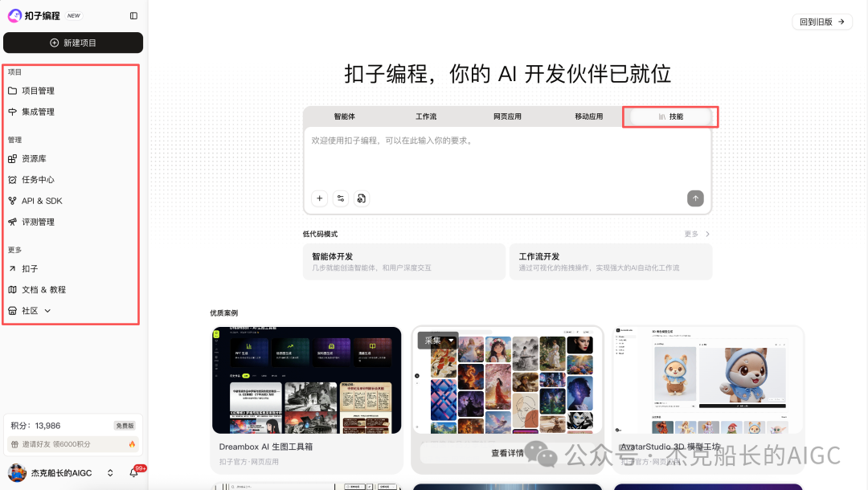This screenshot has height=490, width=868.
Task: Send the prompt with the up-arrow button
Action: pyautogui.click(x=695, y=198)
